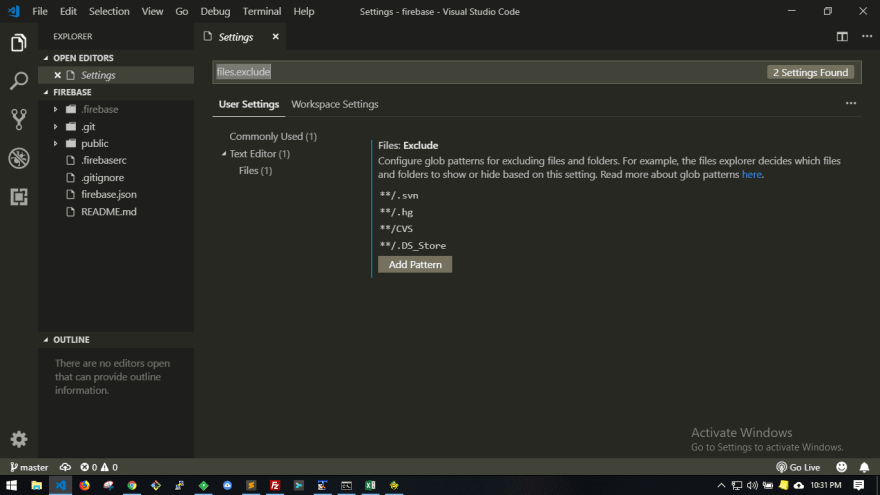This screenshot has width=880, height=495.
Task: Click the VS Code logo in title bar
Action: click(x=13, y=11)
